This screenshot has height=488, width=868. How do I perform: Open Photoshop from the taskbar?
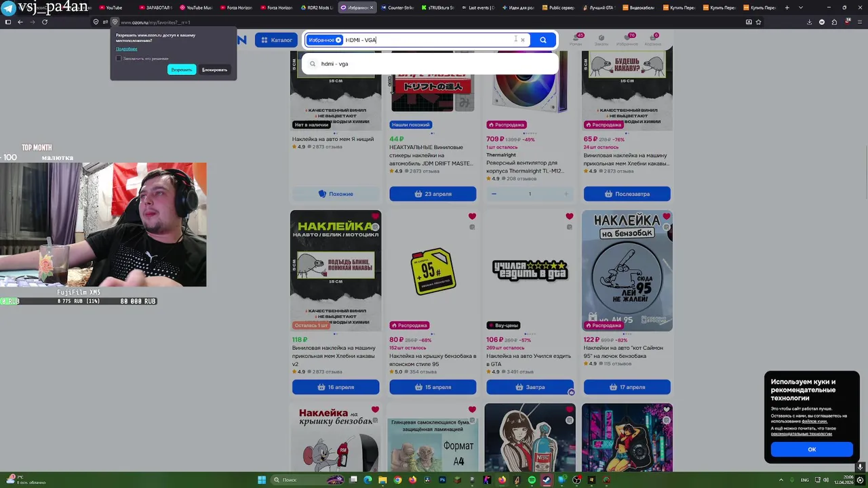(x=442, y=480)
